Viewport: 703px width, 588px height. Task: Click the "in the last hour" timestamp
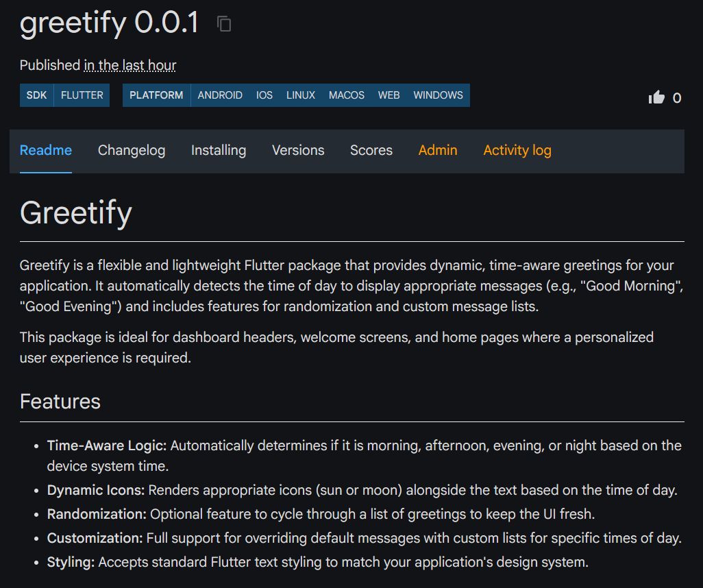pyautogui.click(x=130, y=65)
